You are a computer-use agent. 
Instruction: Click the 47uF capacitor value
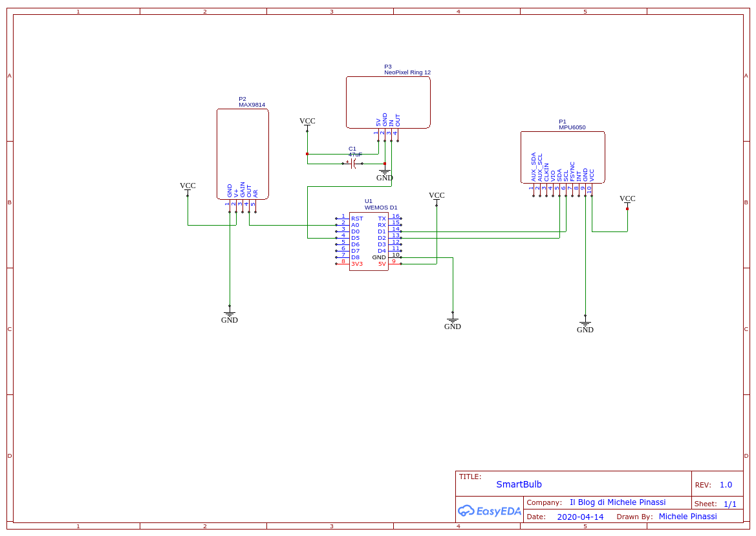point(355,155)
